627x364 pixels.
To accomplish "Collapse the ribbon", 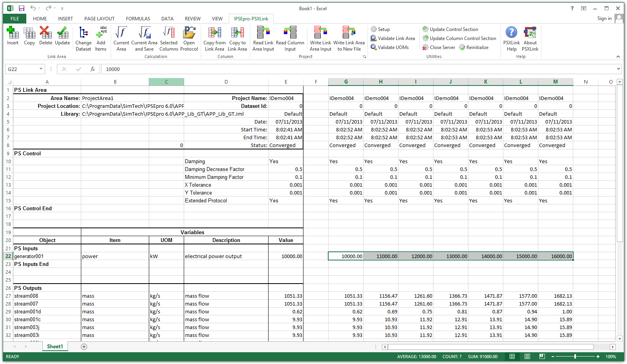I will [x=618, y=57].
